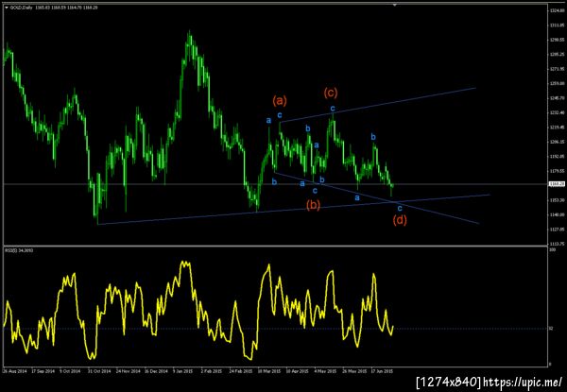Select the orange (d) wave label
The height and width of the screenshot is (392, 567).
pyautogui.click(x=400, y=220)
